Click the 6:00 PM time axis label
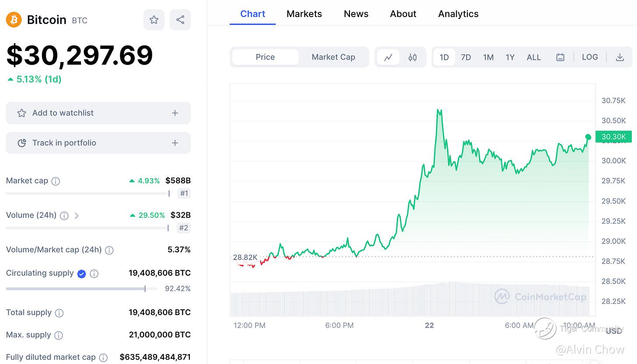637x364 pixels. click(339, 326)
